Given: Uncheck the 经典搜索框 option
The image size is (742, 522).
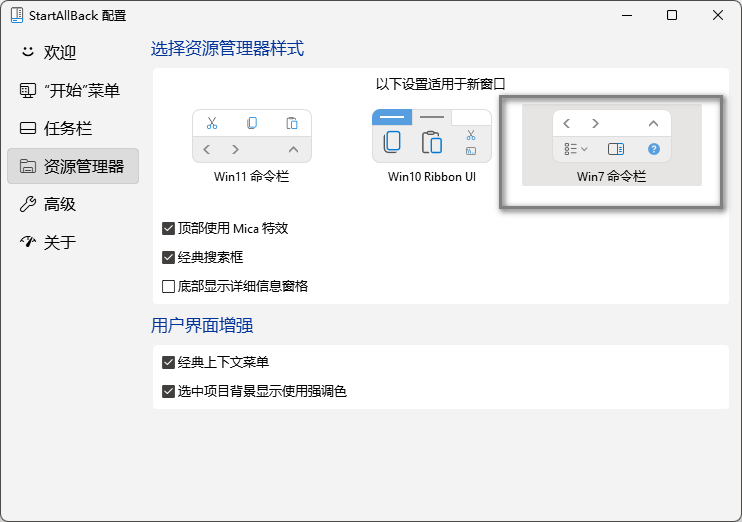Looking at the screenshot, I should click(x=169, y=257).
